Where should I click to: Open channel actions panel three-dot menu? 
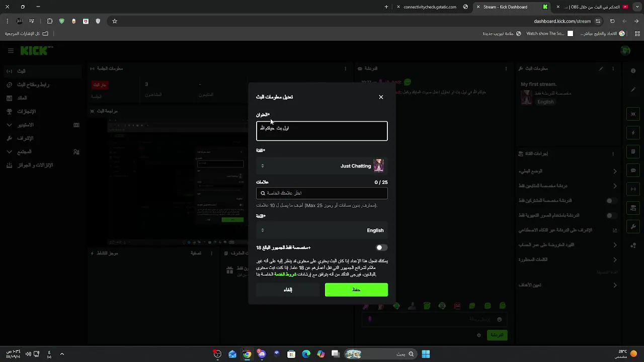(613, 154)
